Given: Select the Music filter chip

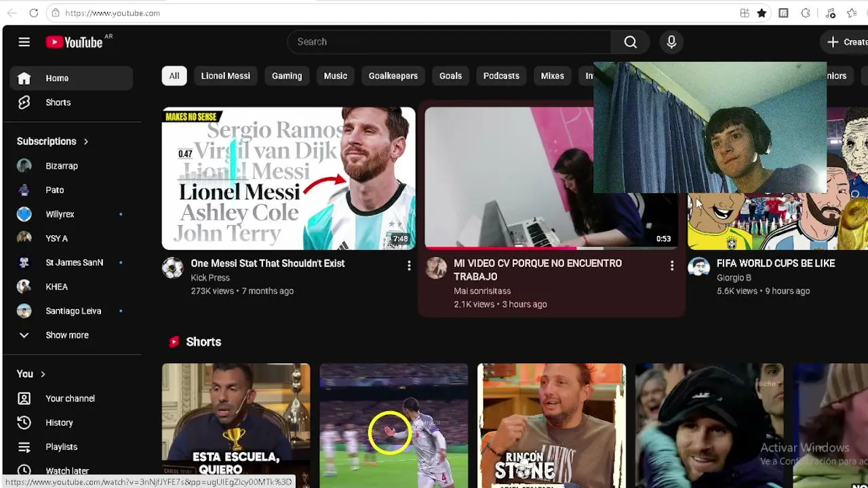Looking at the screenshot, I should [336, 76].
